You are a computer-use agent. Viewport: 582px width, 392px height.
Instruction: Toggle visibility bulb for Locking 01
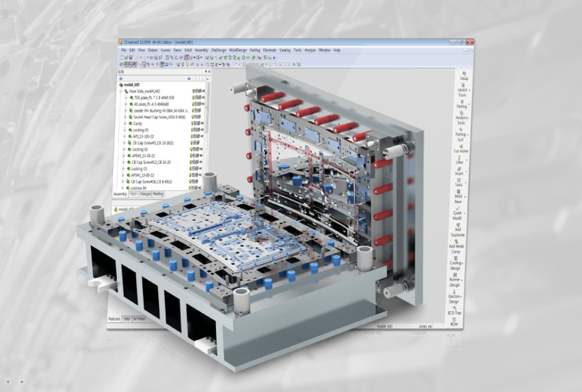[193, 130]
